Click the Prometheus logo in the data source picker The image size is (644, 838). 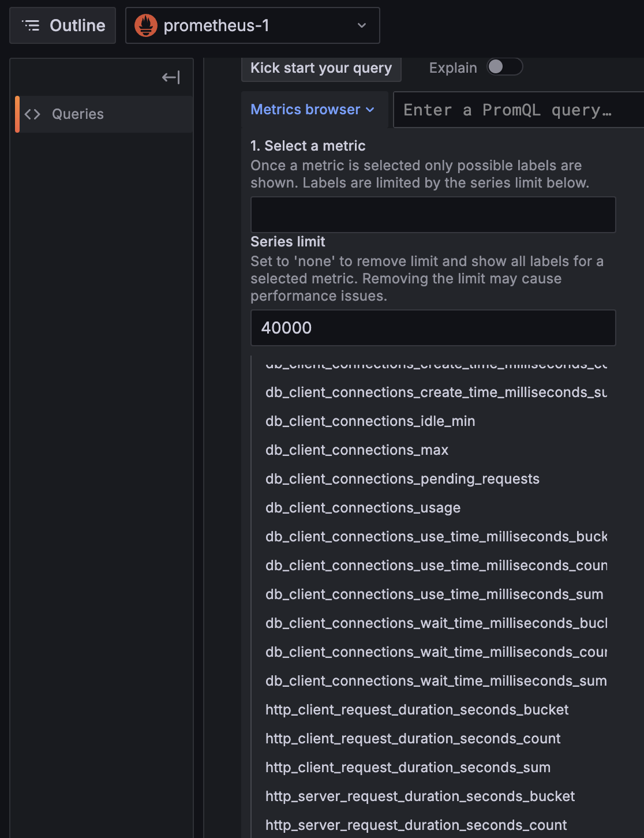[x=146, y=25]
